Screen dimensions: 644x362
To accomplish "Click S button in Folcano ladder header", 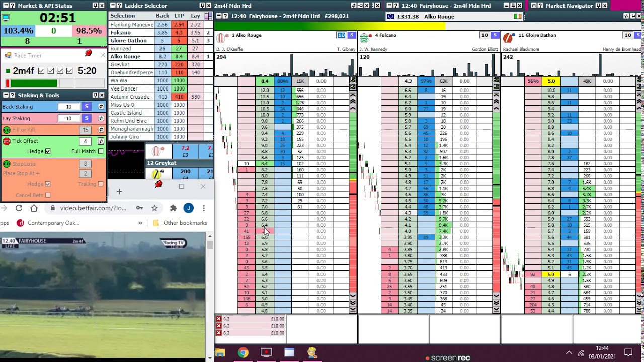I will tap(495, 35).
